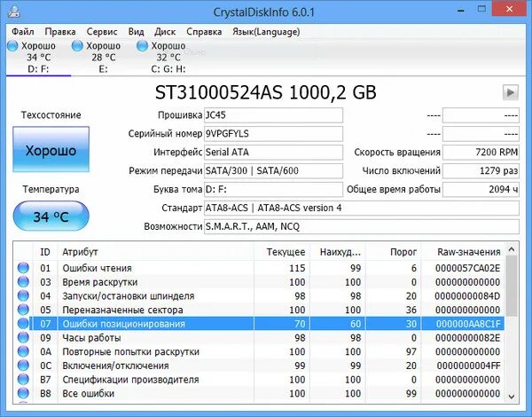This screenshot has width=532, height=417.
Task: Select row Время раскрутки
Action: click(x=260, y=282)
